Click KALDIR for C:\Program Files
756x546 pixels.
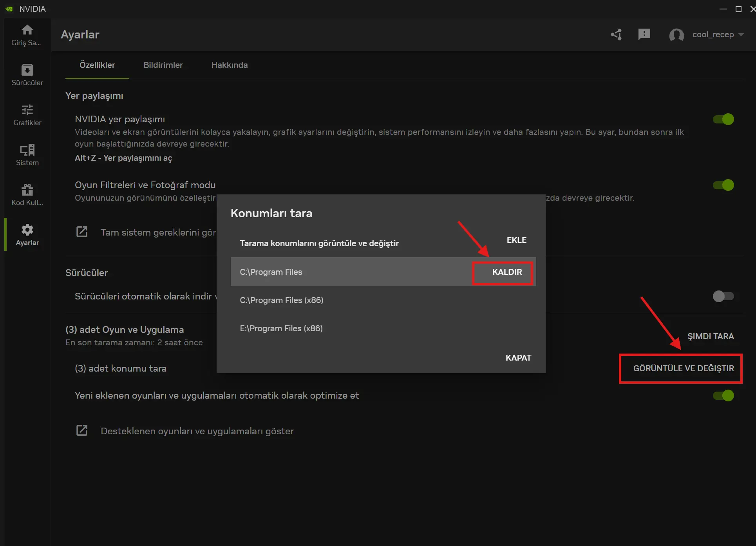pos(507,272)
